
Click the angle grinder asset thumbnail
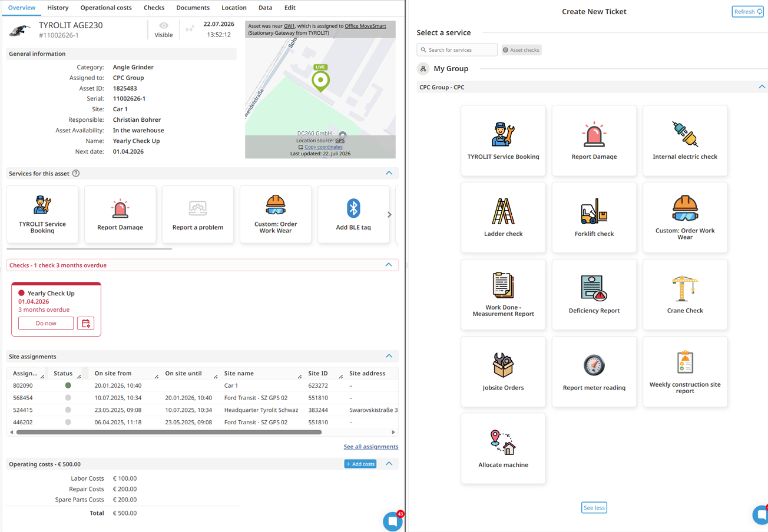click(20, 30)
